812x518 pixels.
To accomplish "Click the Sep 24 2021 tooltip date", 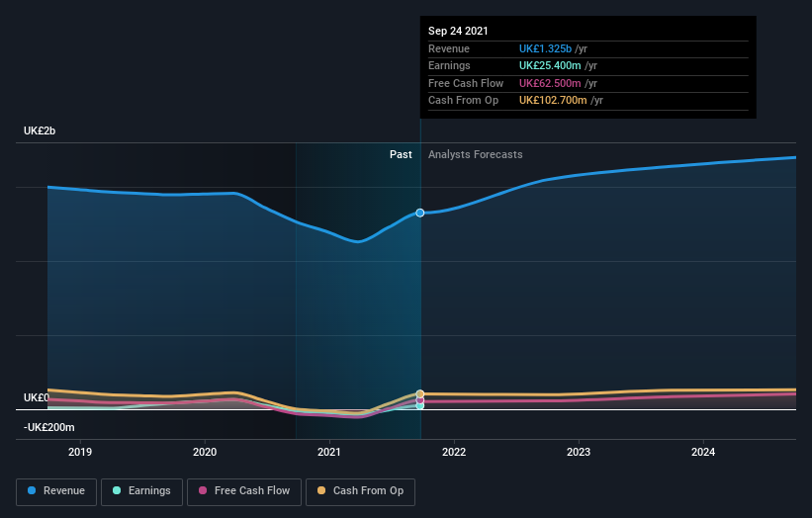I will coord(458,31).
